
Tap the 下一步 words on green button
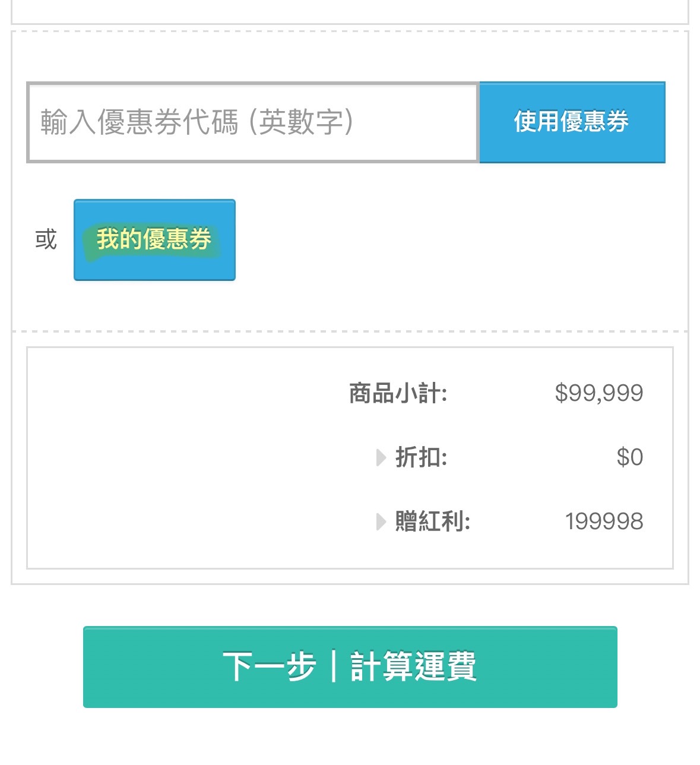[x=270, y=666]
